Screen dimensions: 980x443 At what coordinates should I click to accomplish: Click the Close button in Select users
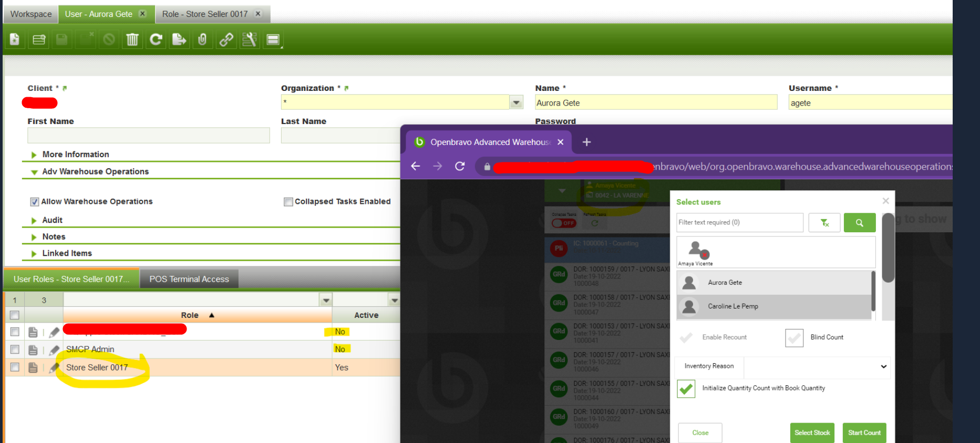[x=700, y=433]
